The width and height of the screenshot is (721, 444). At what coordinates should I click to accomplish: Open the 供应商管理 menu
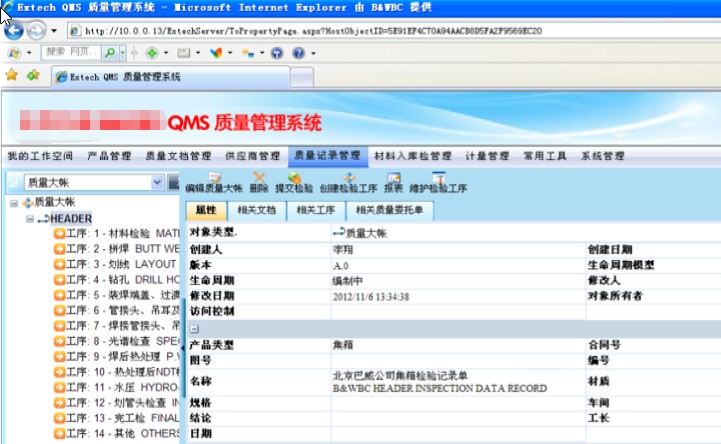253,156
